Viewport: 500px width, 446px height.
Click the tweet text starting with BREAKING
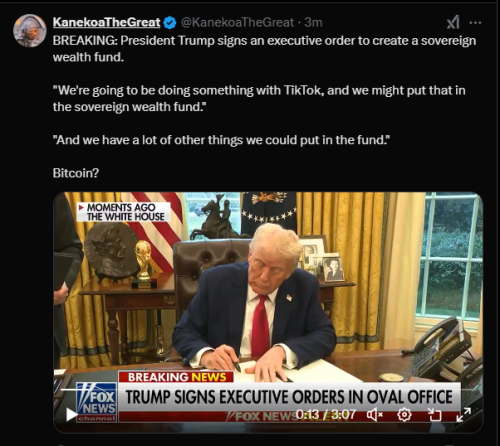tap(264, 49)
